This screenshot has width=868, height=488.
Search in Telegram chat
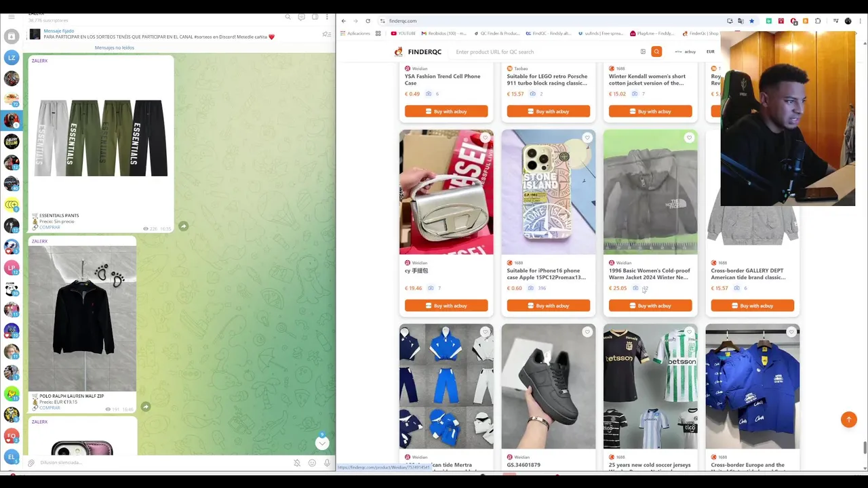click(288, 17)
